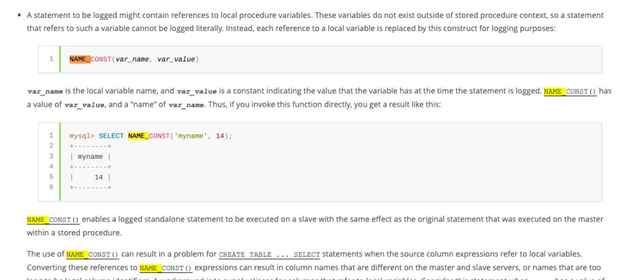The image size is (644, 280).
Task: Click NAME_CONST() link after "Converting these references to"
Action: click(165, 268)
